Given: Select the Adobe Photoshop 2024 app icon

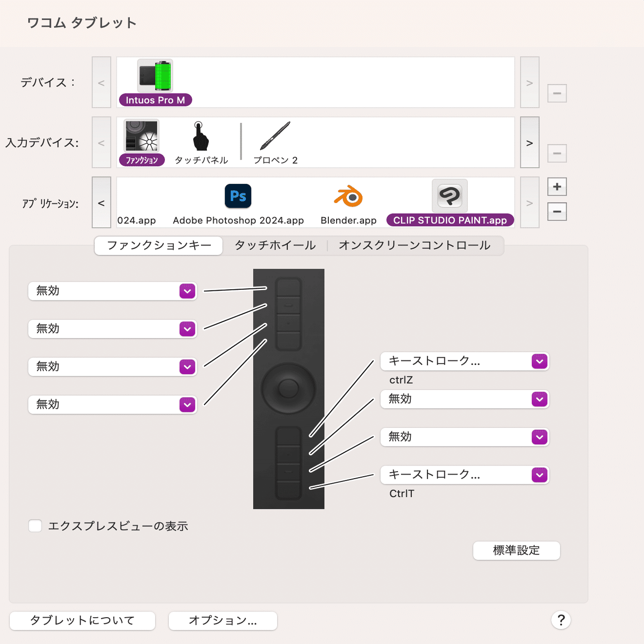Looking at the screenshot, I should [x=238, y=196].
